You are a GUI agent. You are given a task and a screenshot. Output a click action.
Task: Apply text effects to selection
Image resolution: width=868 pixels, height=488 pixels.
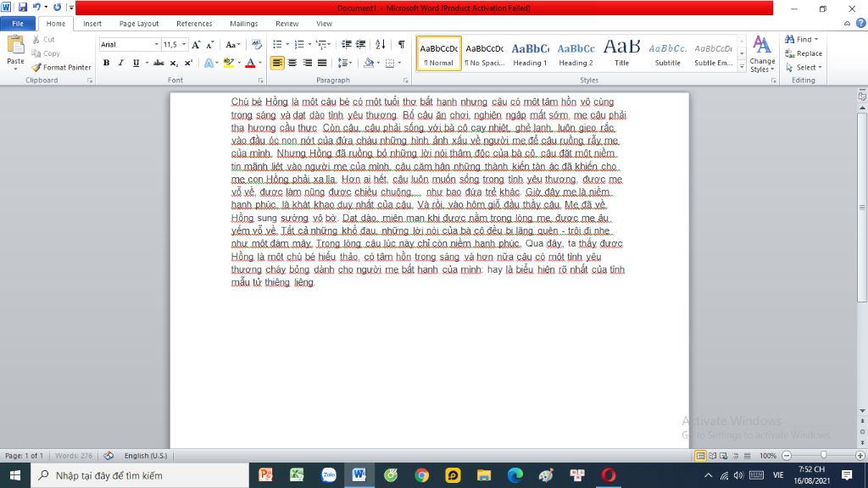click(209, 63)
